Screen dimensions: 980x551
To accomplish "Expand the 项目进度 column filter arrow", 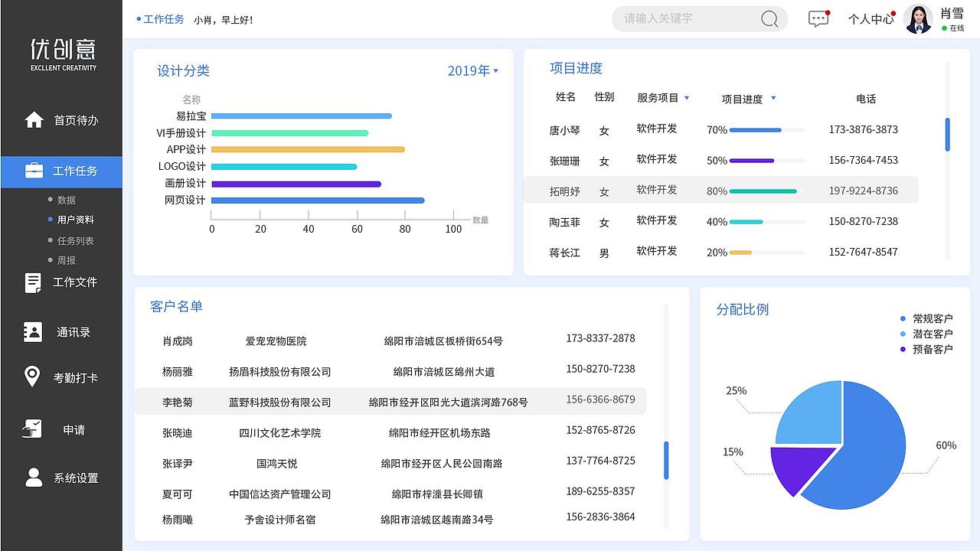I will (x=773, y=98).
